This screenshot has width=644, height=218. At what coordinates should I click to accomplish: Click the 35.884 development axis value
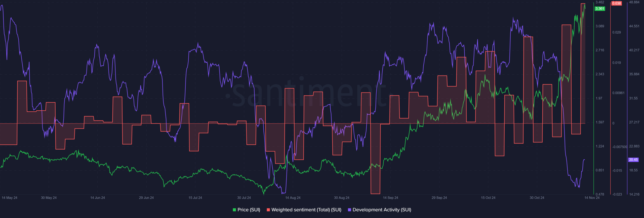[634, 74]
